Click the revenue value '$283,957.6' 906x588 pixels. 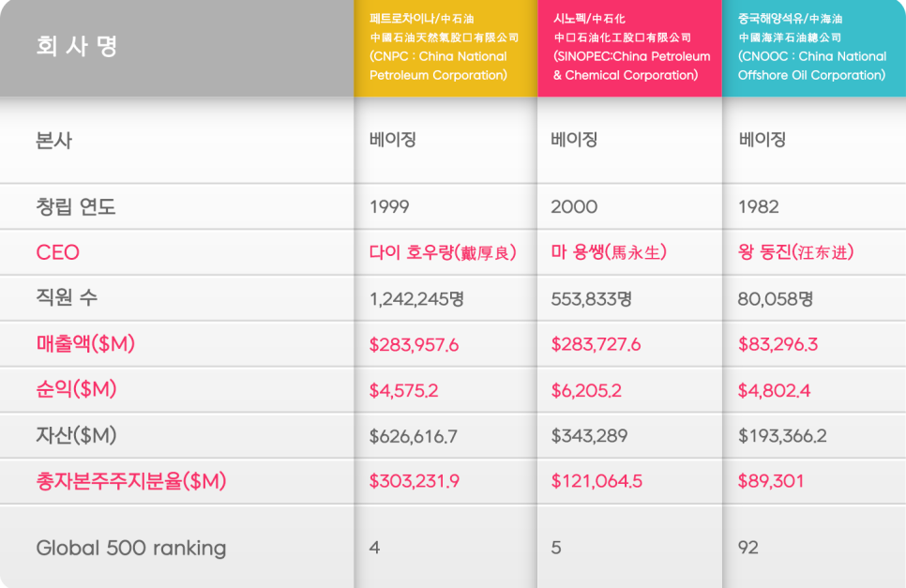(x=415, y=345)
